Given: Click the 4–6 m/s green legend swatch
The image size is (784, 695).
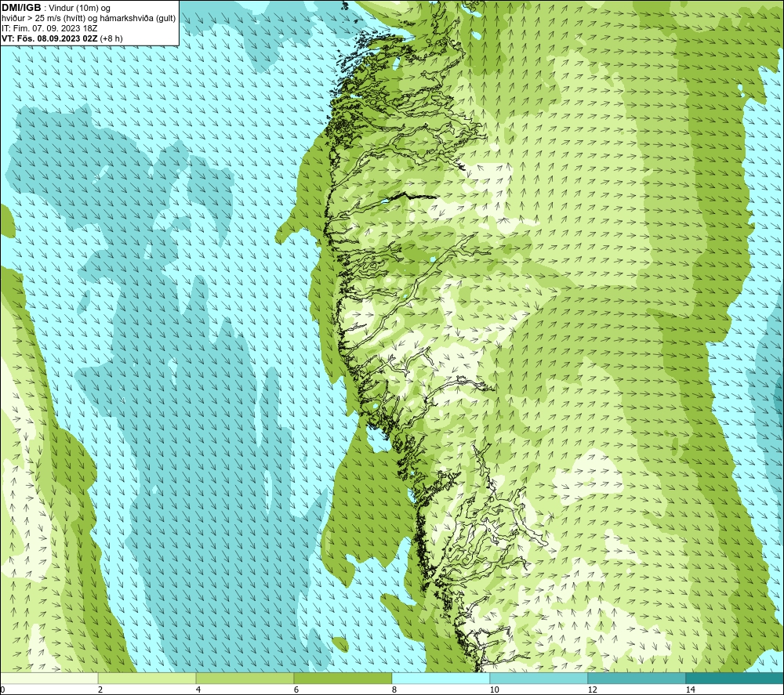Looking at the screenshot, I should [x=245, y=679].
